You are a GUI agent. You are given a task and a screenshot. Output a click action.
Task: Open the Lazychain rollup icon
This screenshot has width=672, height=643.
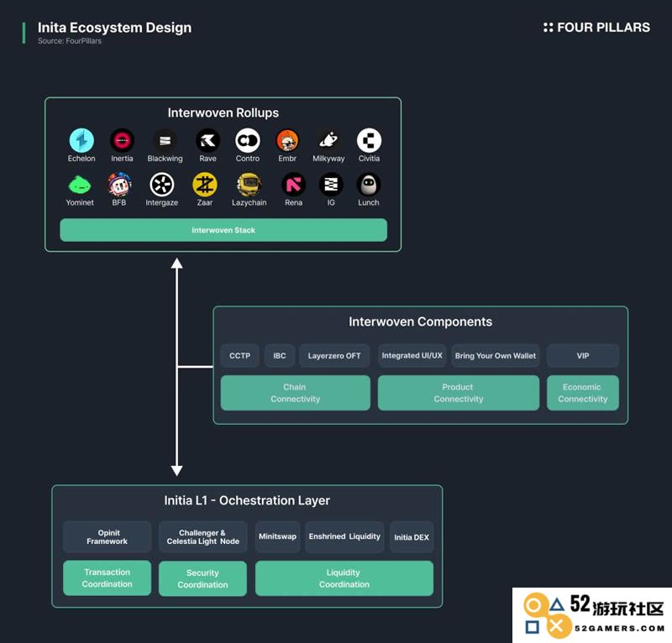coord(249,185)
